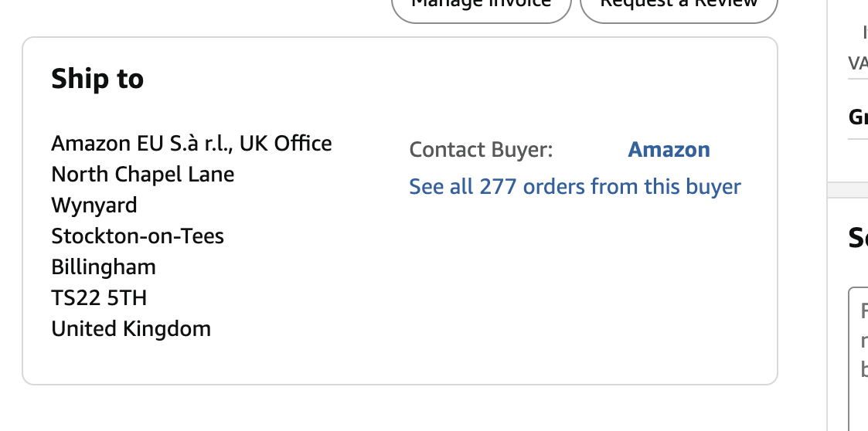Screen dimensions: 868x431
Task: Click the bold Gr label in the right panel
Action: click(x=857, y=117)
